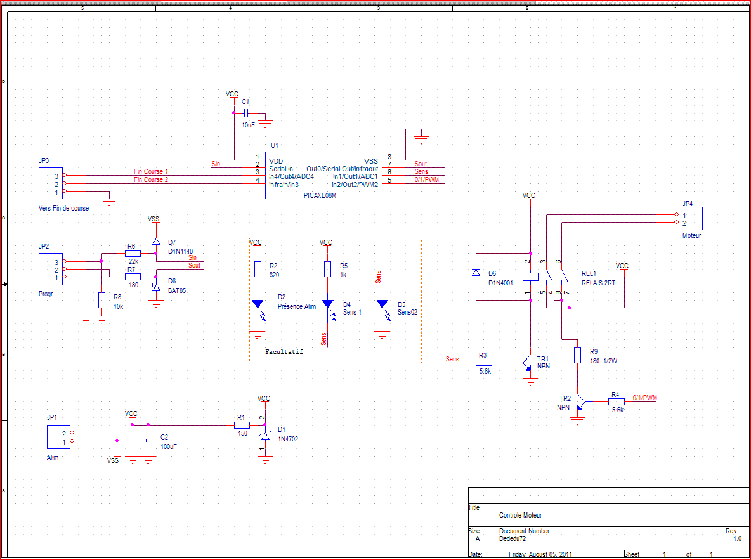Click the 100uF capacitor value

tap(169, 446)
